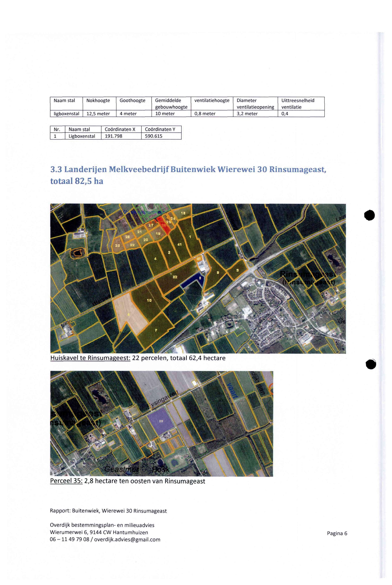Click the 'Pagina 6' page number

(337, 533)
